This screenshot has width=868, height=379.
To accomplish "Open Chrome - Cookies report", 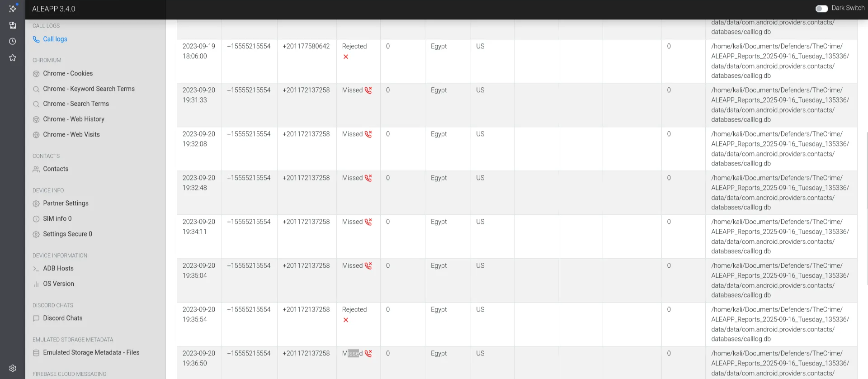I will [68, 73].
